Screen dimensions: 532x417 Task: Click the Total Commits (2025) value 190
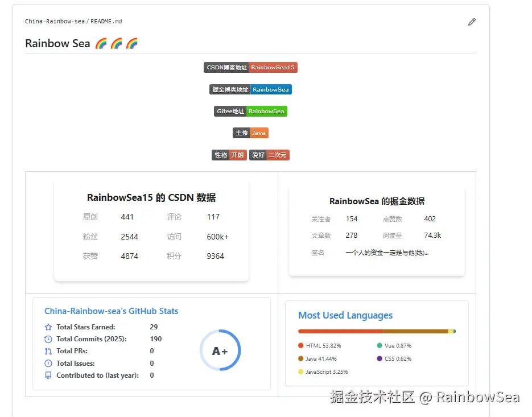(x=156, y=339)
